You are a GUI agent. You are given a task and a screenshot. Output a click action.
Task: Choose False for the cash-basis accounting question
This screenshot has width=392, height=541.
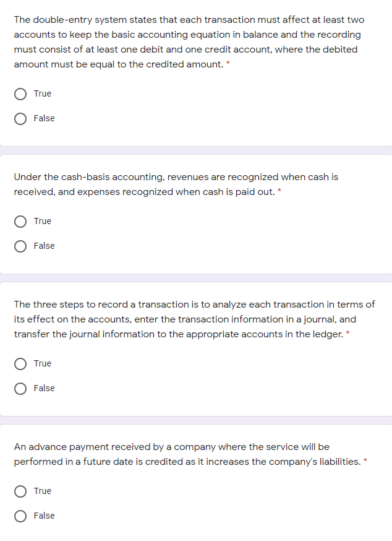20,246
